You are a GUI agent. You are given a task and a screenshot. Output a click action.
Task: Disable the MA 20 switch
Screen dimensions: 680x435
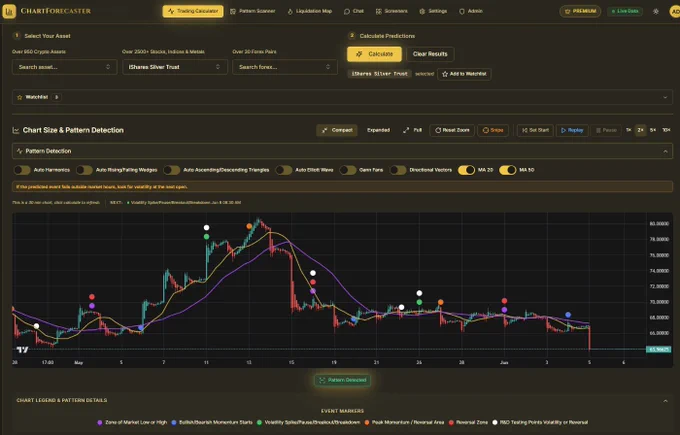pos(466,170)
